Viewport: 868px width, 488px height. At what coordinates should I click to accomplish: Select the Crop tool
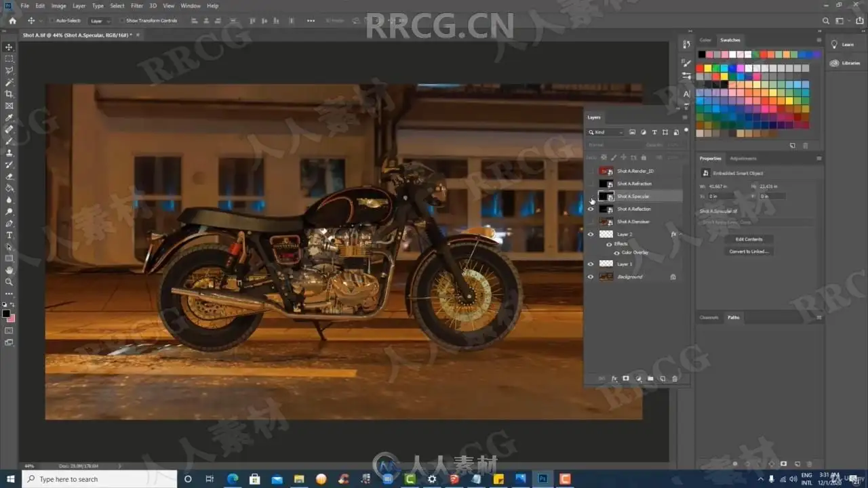click(x=9, y=94)
